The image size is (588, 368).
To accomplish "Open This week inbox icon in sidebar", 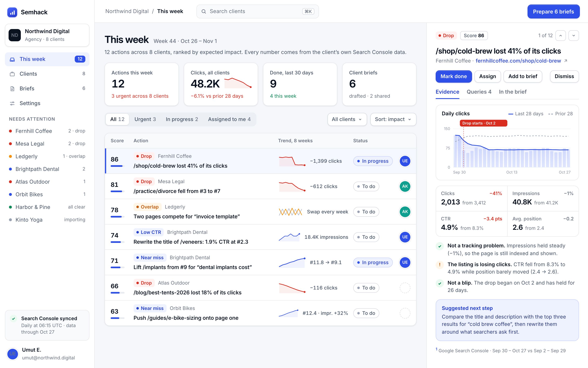I will coord(12,59).
